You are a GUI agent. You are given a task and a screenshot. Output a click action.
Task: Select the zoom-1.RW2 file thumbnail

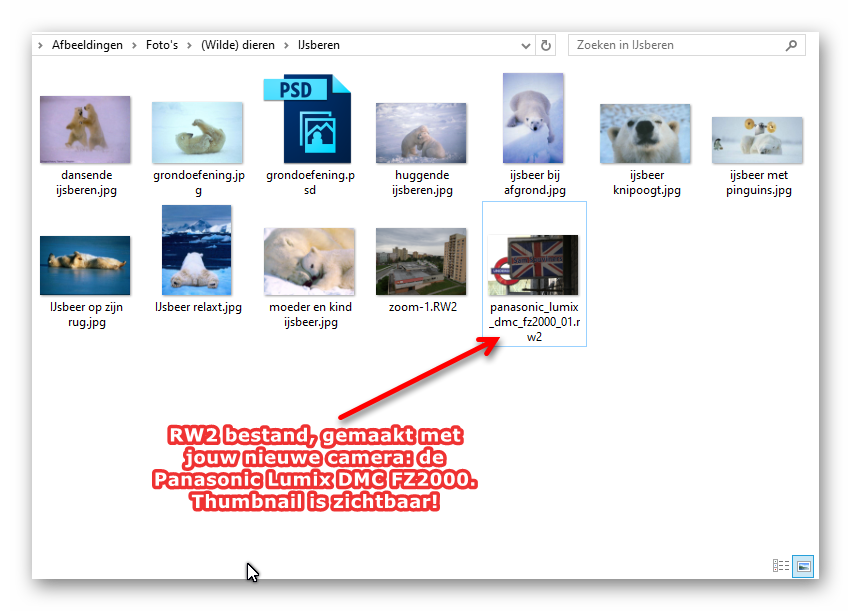coord(421,260)
